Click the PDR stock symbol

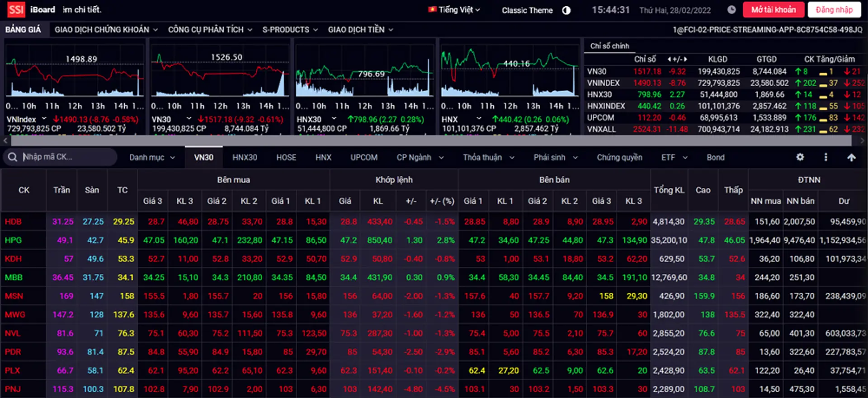pos(13,352)
